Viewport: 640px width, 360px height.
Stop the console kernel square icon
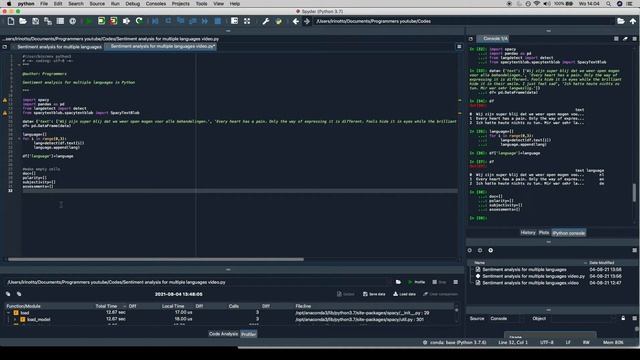click(616, 38)
